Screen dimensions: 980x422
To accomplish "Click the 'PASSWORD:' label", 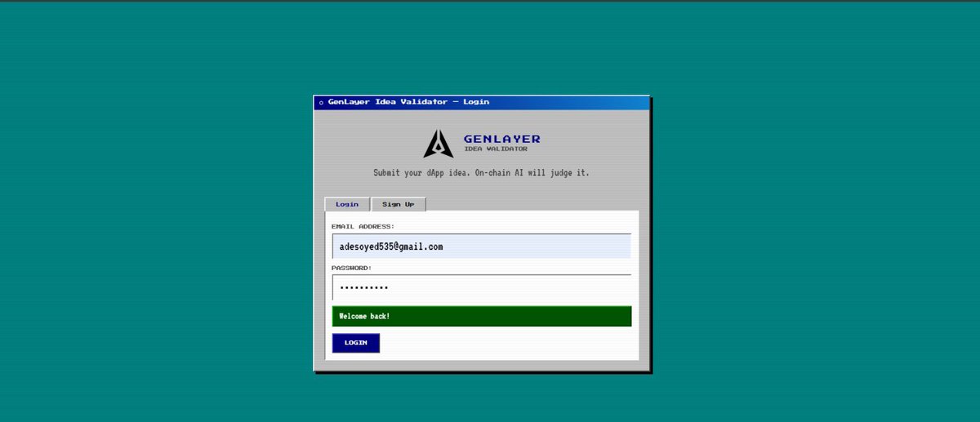I will pyautogui.click(x=352, y=268).
